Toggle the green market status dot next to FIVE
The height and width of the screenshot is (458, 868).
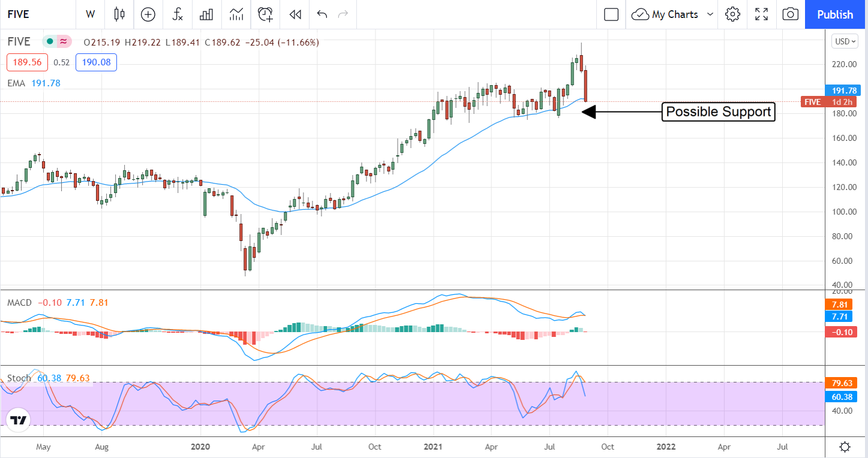(x=50, y=42)
